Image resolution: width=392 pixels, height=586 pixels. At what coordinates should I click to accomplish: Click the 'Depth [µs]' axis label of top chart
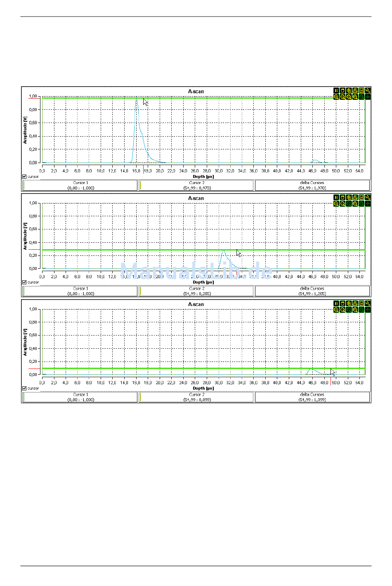click(x=203, y=177)
